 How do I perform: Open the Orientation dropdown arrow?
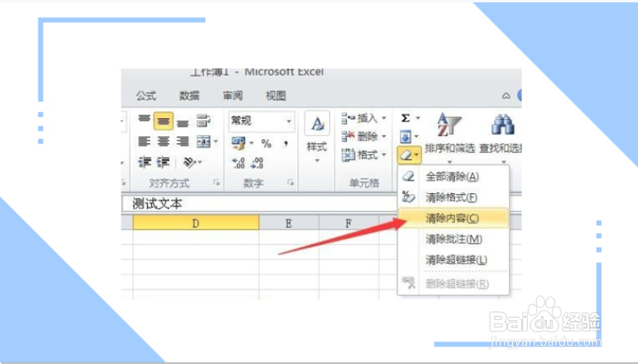coord(200,163)
